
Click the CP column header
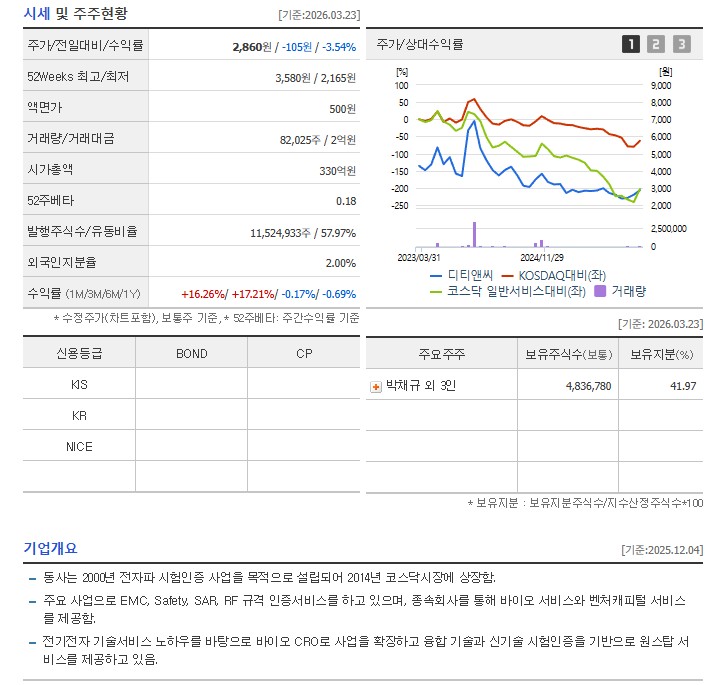(x=304, y=353)
